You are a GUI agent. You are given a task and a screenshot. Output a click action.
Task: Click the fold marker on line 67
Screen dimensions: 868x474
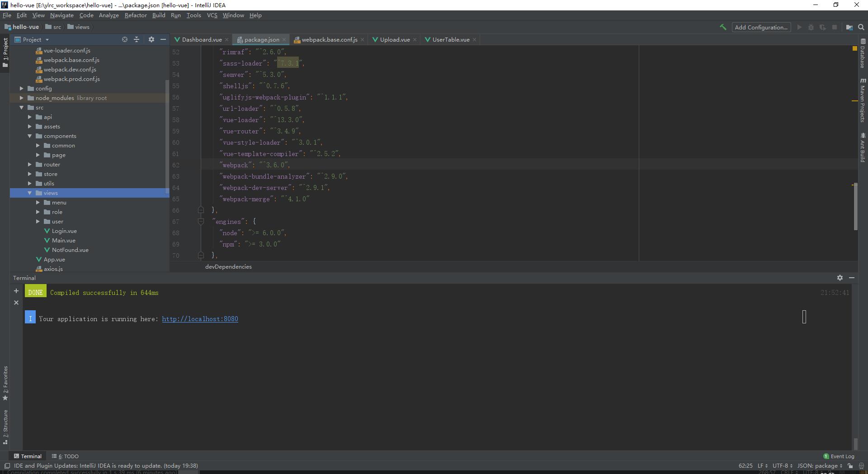click(x=201, y=221)
